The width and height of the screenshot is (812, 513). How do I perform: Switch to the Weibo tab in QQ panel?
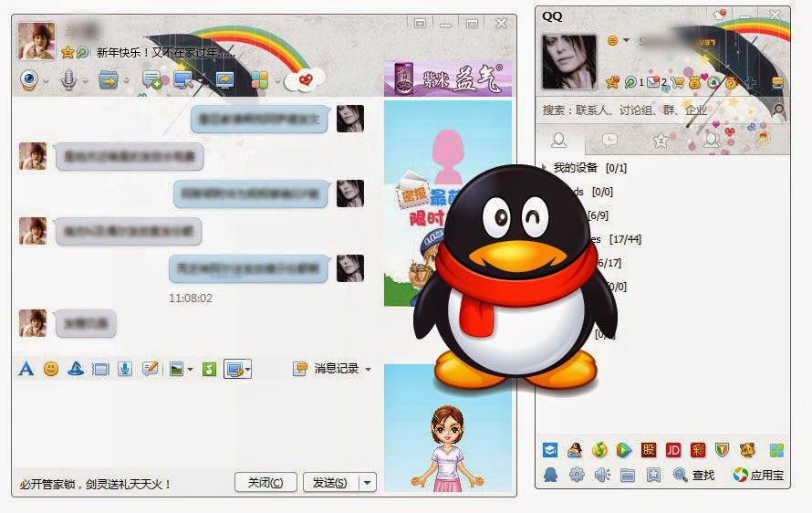[763, 139]
